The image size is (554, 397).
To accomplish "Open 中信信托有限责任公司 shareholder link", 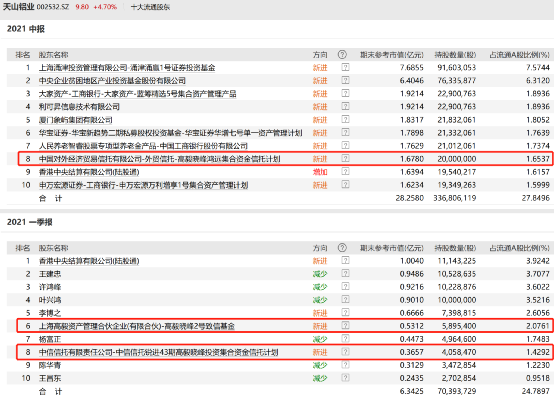I will point(158,352).
